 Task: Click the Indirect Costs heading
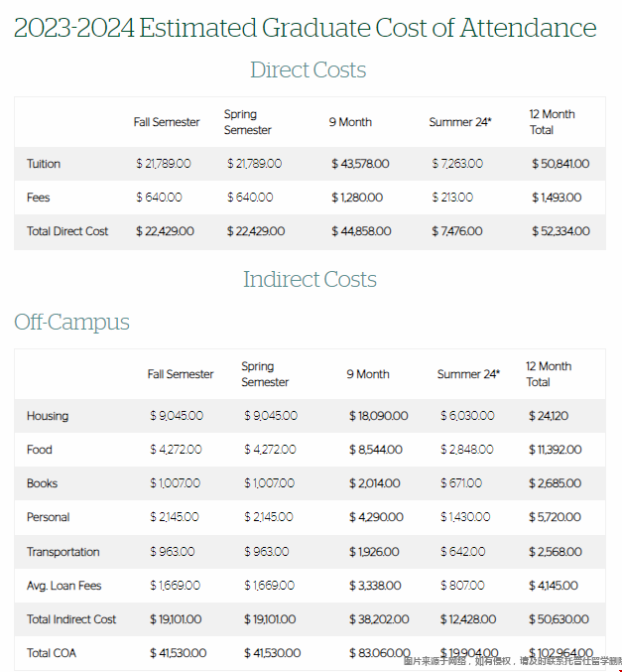(x=310, y=280)
